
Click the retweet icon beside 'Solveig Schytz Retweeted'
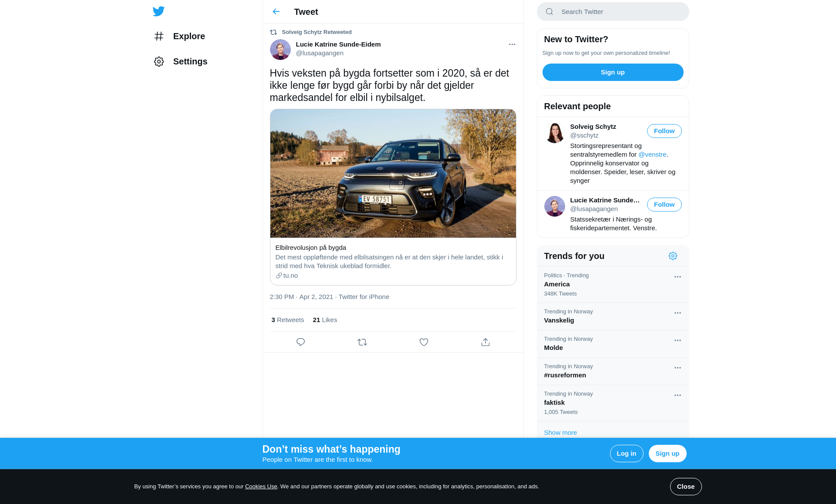[x=273, y=32]
